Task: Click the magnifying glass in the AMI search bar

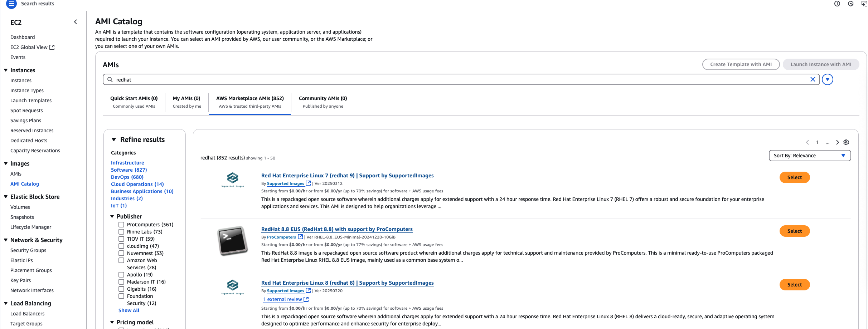Action: pos(110,79)
